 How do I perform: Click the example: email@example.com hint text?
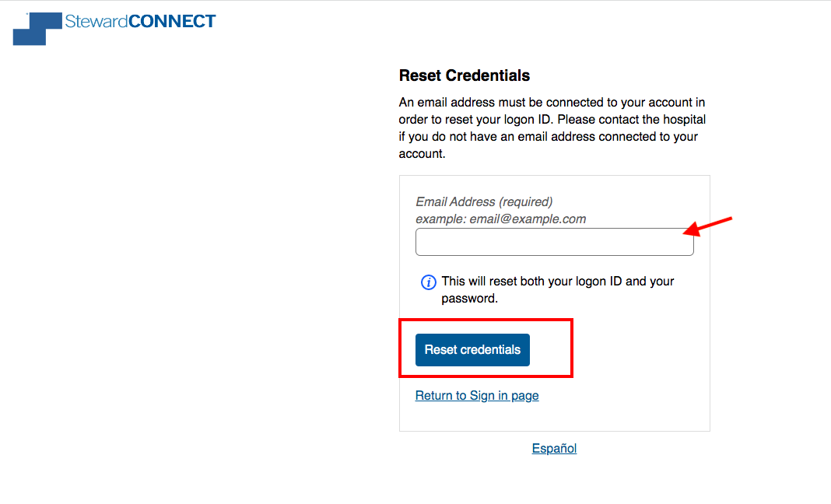click(x=501, y=219)
